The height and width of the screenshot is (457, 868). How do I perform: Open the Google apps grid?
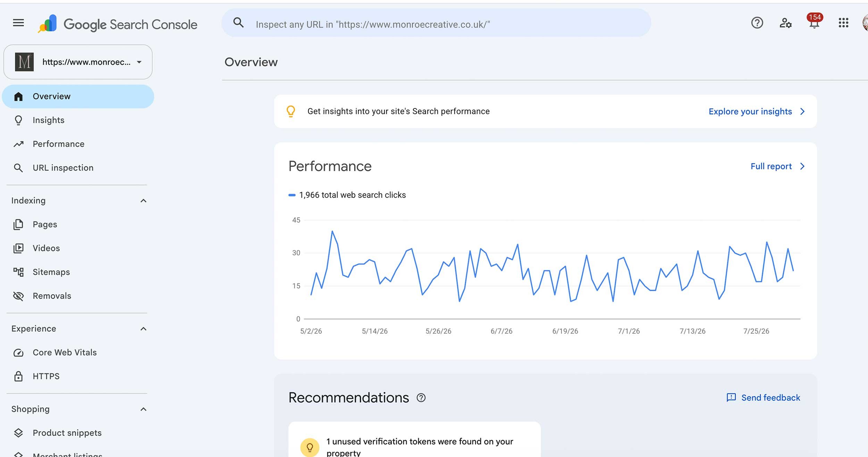coord(843,23)
